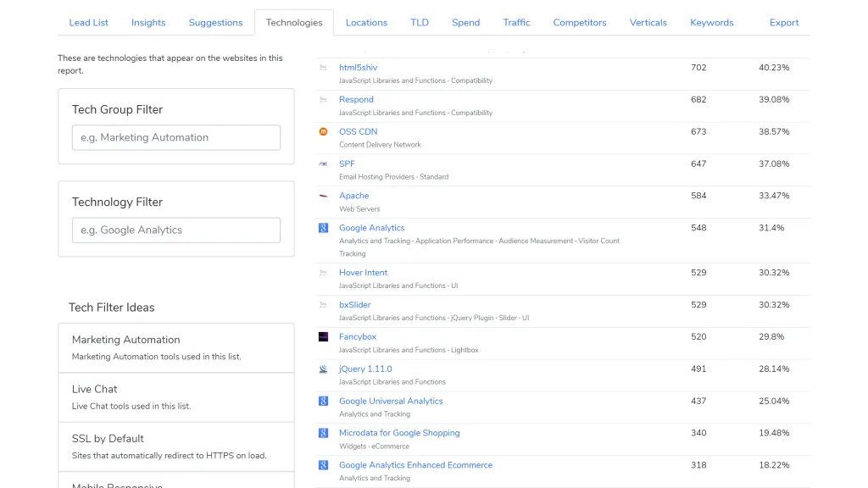This screenshot has width=868, height=488.
Task: Open the Hover Intent link
Action: click(x=363, y=273)
